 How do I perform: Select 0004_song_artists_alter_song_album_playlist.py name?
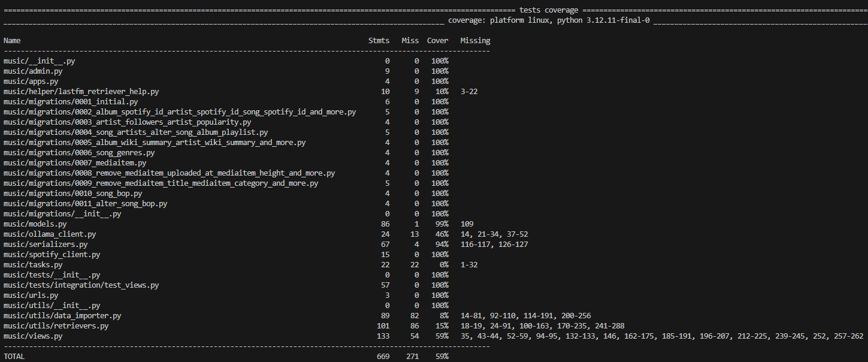[136, 132]
